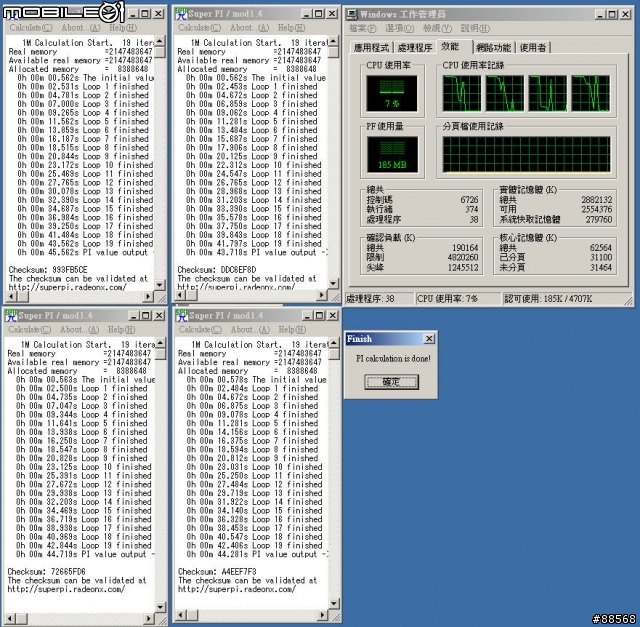
Task: Click the 44.281s PI value output line
Action: [257, 554]
